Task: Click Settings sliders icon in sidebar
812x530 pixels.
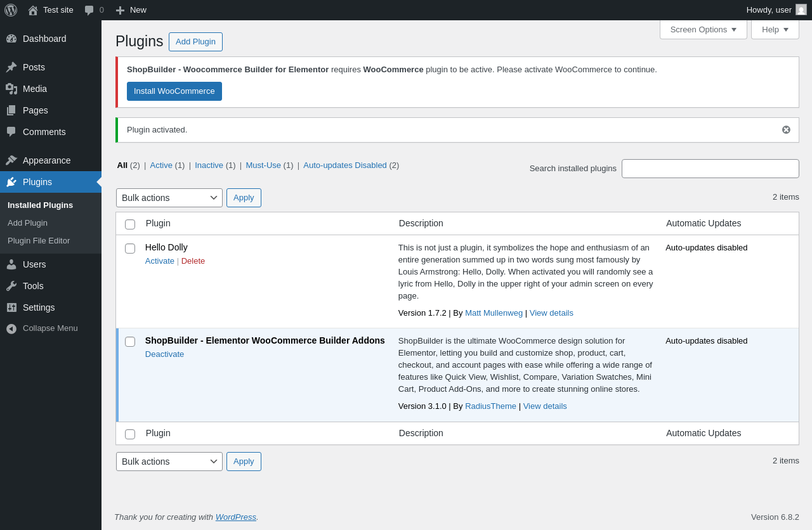Action: tap(11, 307)
